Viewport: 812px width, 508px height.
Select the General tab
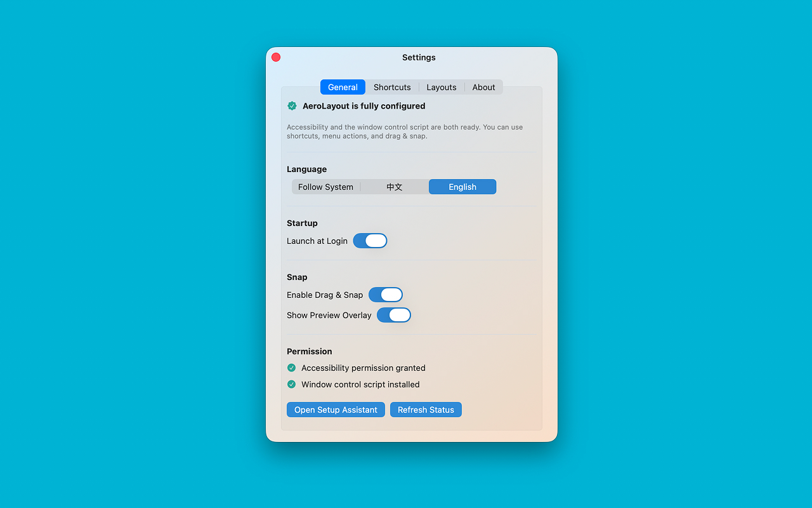343,87
